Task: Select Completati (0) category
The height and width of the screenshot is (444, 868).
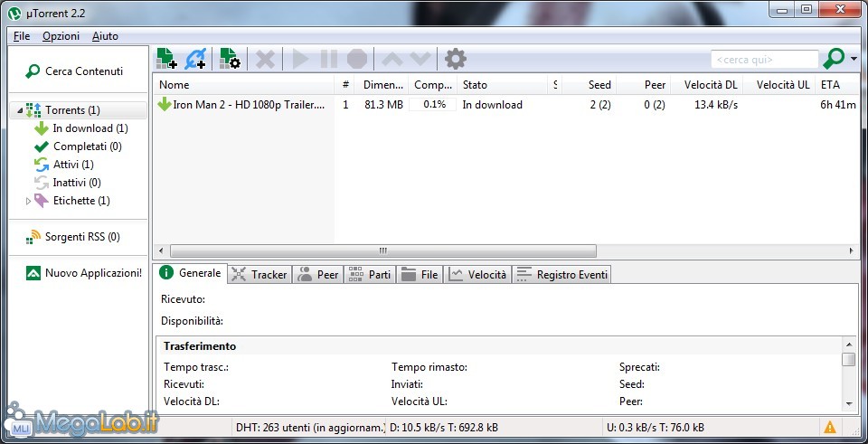Action: pyautogui.click(x=78, y=146)
